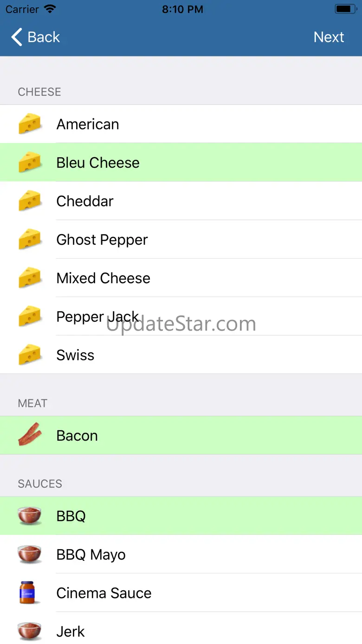The height and width of the screenshot is (644, 362).
Task: Go back using the Back chevron arrow
Action: 17,37
